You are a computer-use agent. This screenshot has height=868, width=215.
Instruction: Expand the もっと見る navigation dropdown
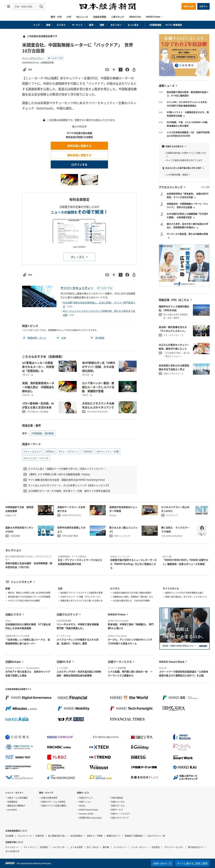pos(134,25)
